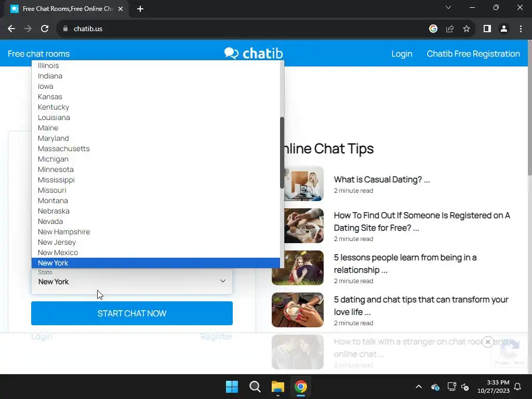Open taskbar Search
This screenshot has width=532, height=399.
point(255,387)
